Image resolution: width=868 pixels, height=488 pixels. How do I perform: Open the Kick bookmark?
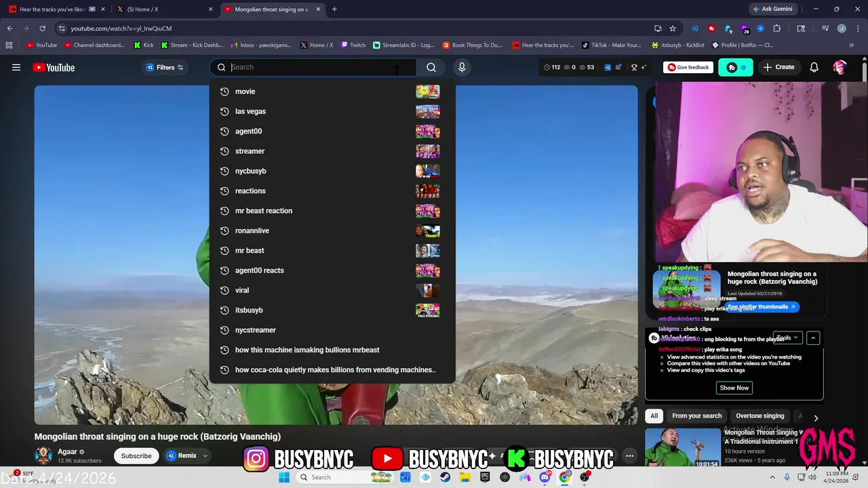[143, 45]
